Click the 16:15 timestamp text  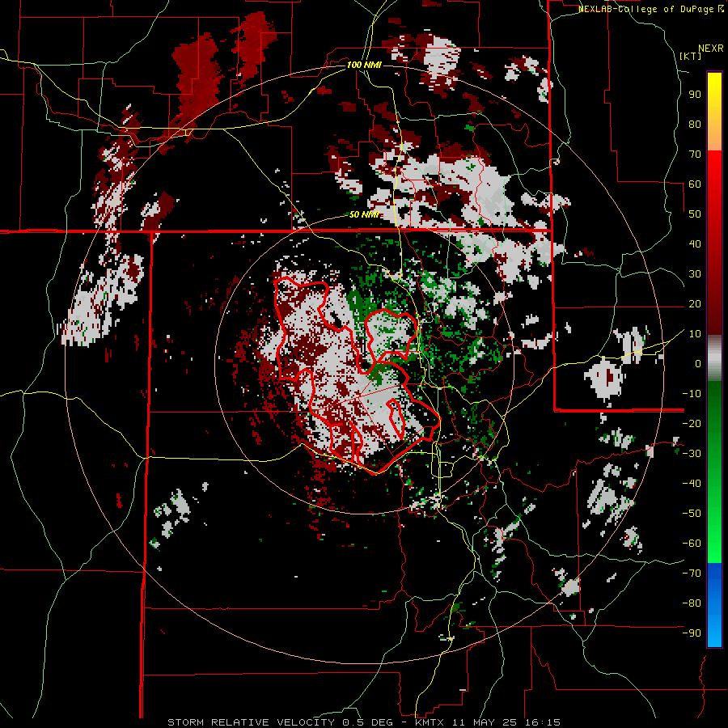pos(542,722)
